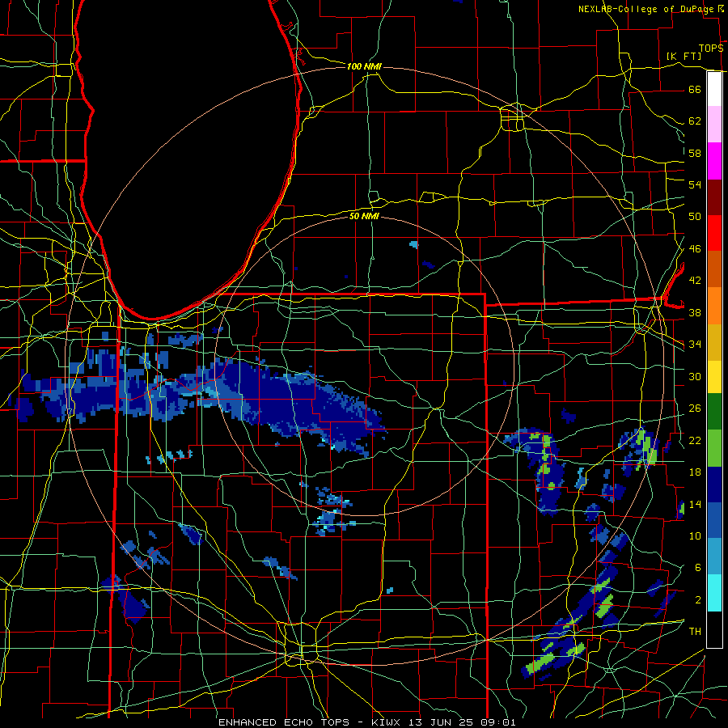
Task: Click the 50 NMI range ring label
Action: 364,216
